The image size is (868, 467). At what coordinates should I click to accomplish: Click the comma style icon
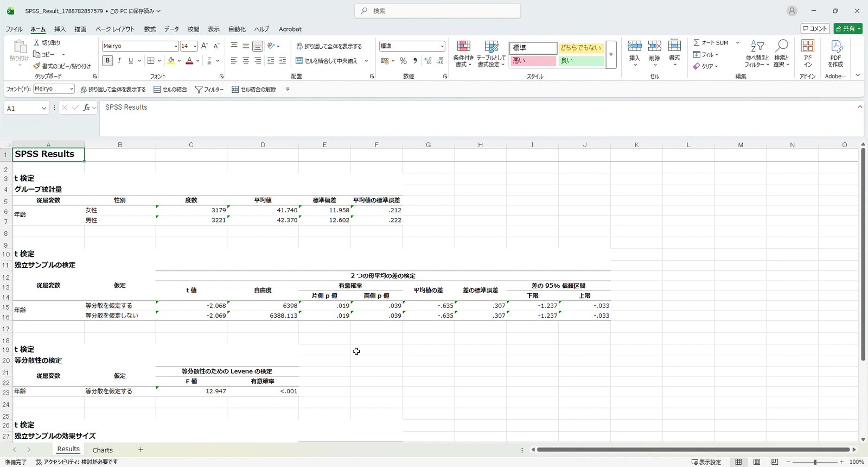click(x=415, y=61)
